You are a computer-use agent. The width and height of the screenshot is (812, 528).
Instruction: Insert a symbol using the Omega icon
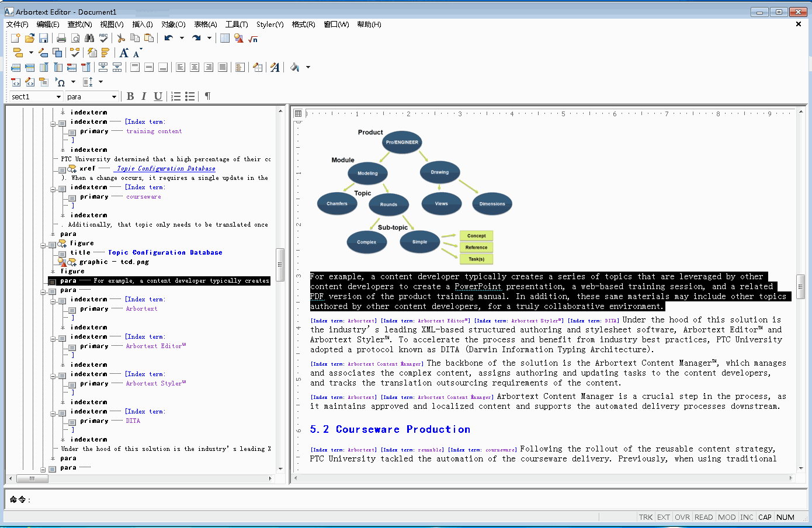(x=60, y=82)
